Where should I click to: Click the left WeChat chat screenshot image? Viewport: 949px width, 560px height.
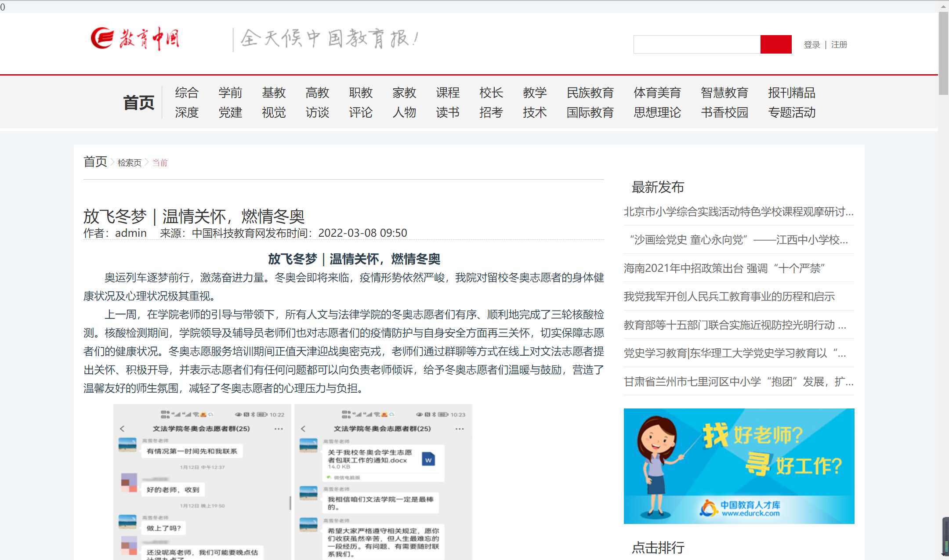click(x=202, y=482)
